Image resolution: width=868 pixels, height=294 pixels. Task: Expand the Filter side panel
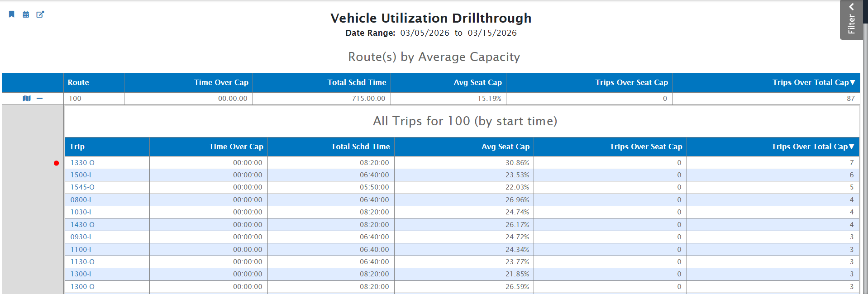pos(851,20)
